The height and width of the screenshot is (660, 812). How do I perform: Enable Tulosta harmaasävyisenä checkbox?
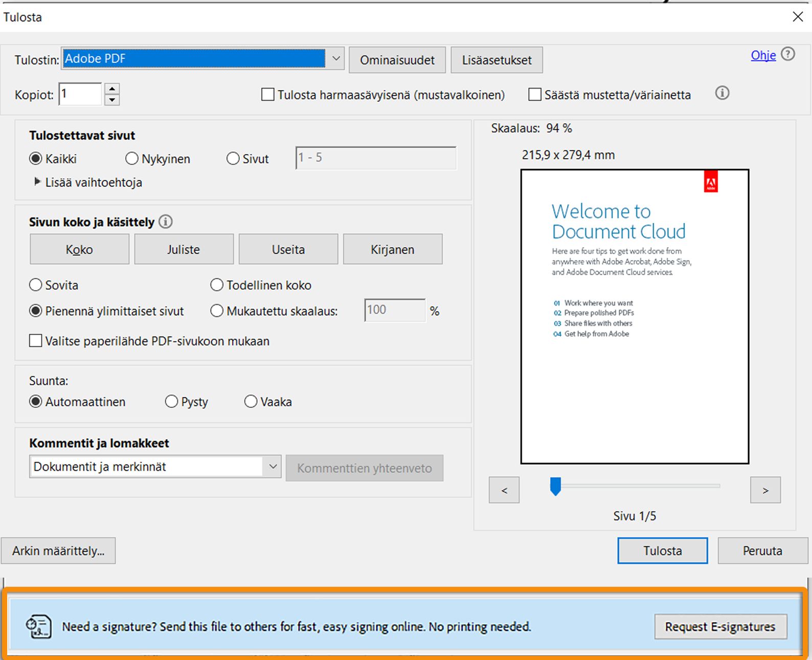(267, 95)
